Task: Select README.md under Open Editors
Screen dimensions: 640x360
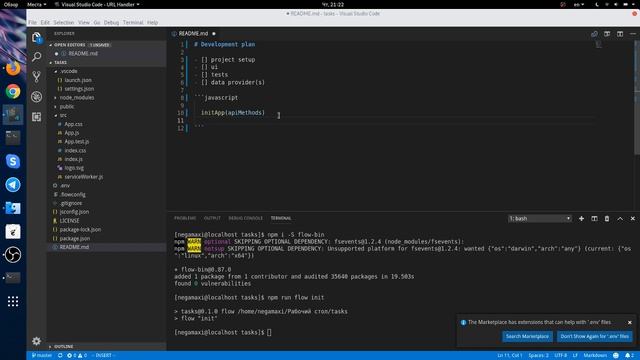Action: coord(83,53)
